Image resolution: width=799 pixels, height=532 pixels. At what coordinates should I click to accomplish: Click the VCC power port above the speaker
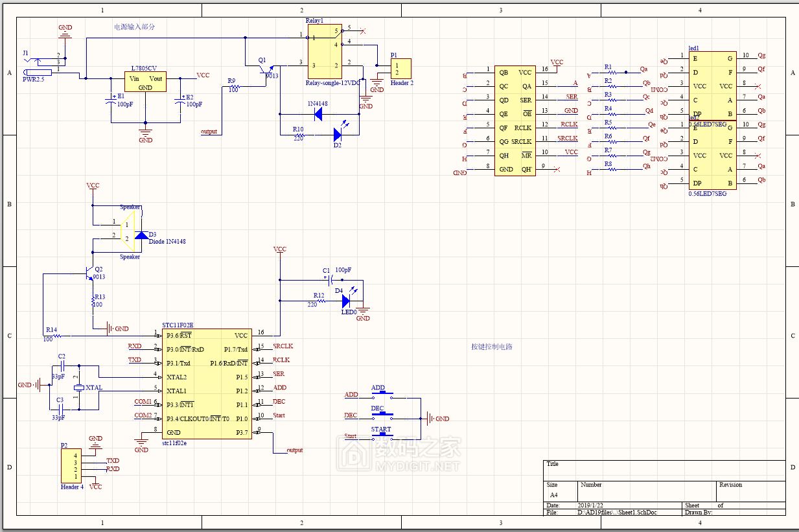pyautogui.click(x=93, y=187)
